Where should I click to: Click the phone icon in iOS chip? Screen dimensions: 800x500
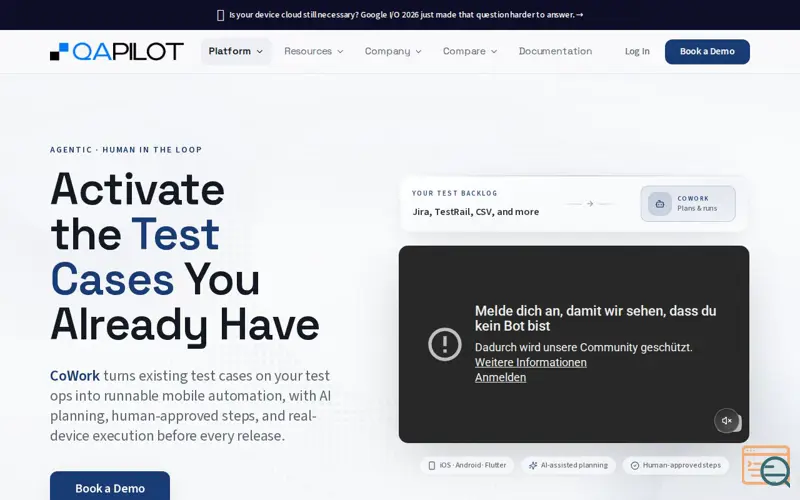click(x=432, y=465)
